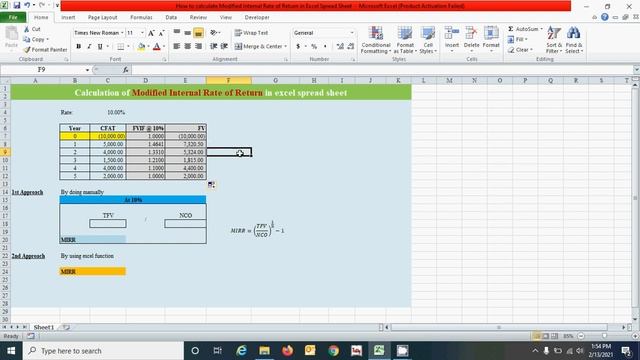Switch to the Developer tab
Image resolution: width=640 pixels, height=360 pixels.
tap(257, 18)
